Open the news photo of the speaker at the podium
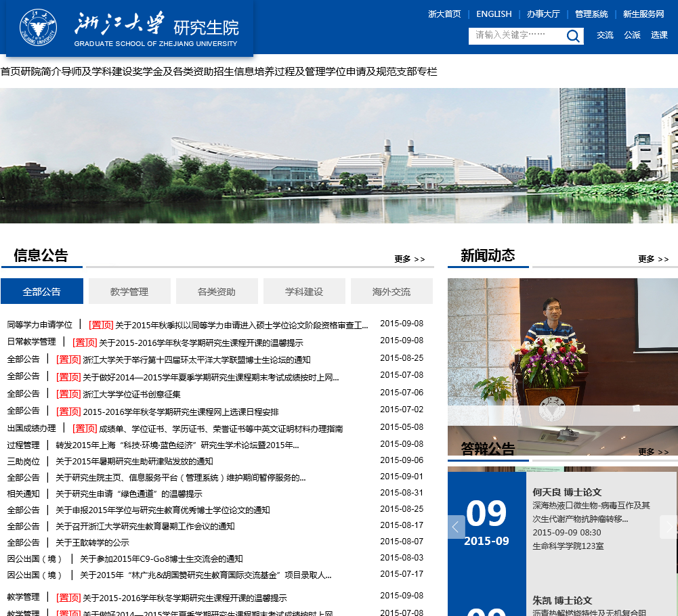 [x=563, y=351]
